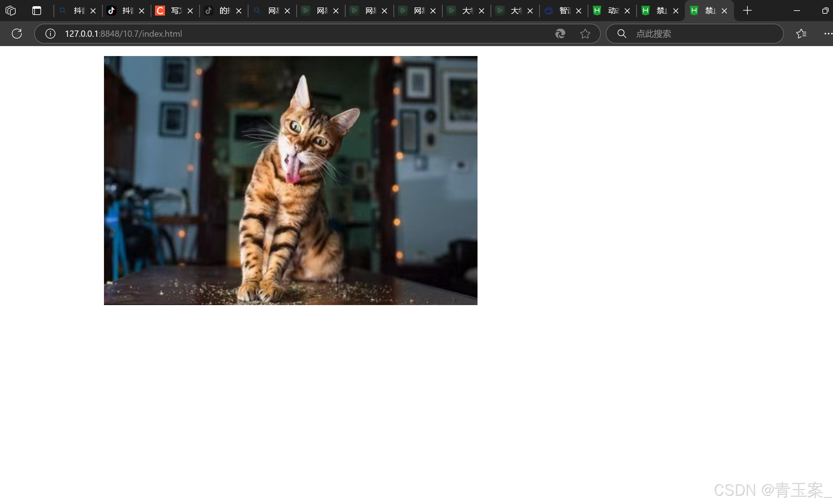Add page to favorites with star

click(x=585, y=33)
